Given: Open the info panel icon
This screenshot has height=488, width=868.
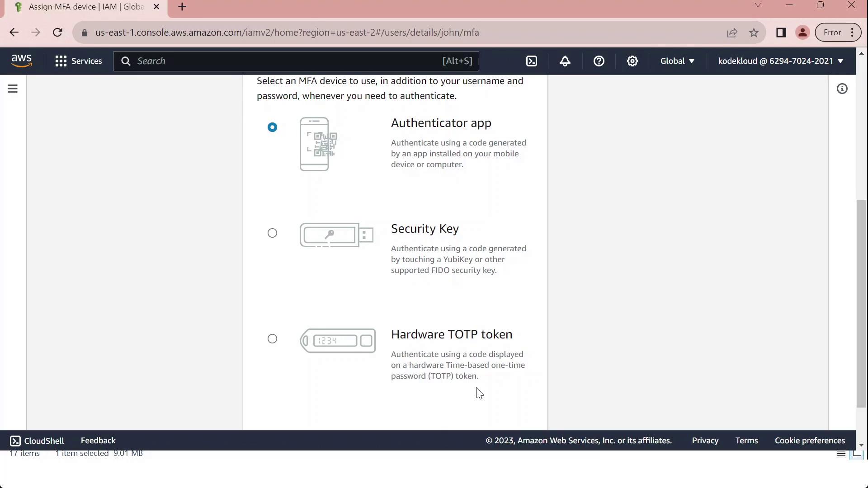Looking at the screenshot, I should 842,89.
